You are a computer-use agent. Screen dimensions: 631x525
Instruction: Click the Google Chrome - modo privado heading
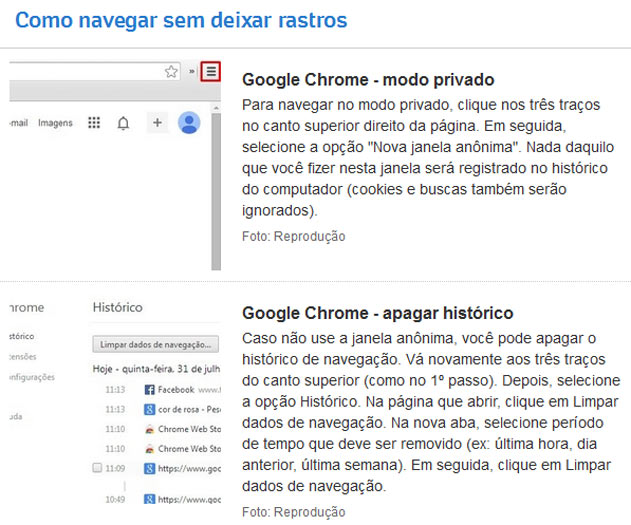pos(368,80)
